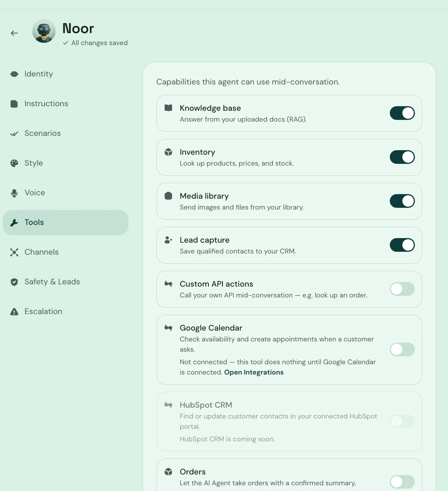
Task: Click the 'Noor' agent name heading
Action: tap(78, 29)
